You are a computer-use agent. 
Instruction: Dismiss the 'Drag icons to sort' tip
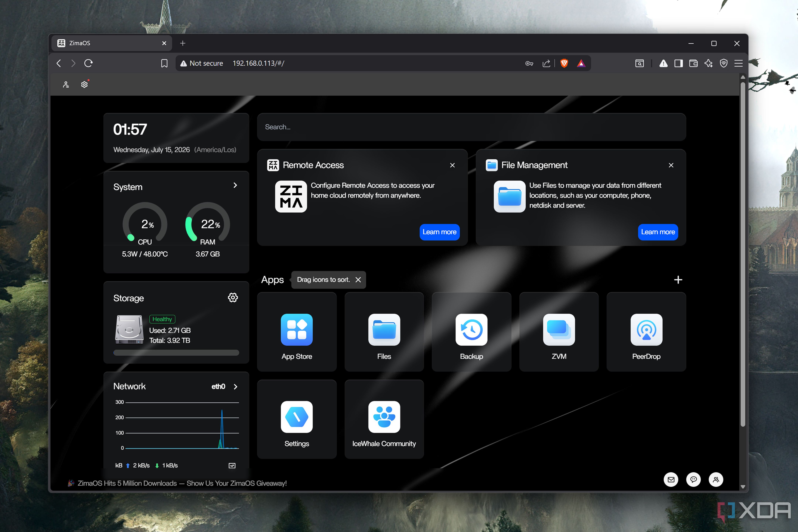358,279
